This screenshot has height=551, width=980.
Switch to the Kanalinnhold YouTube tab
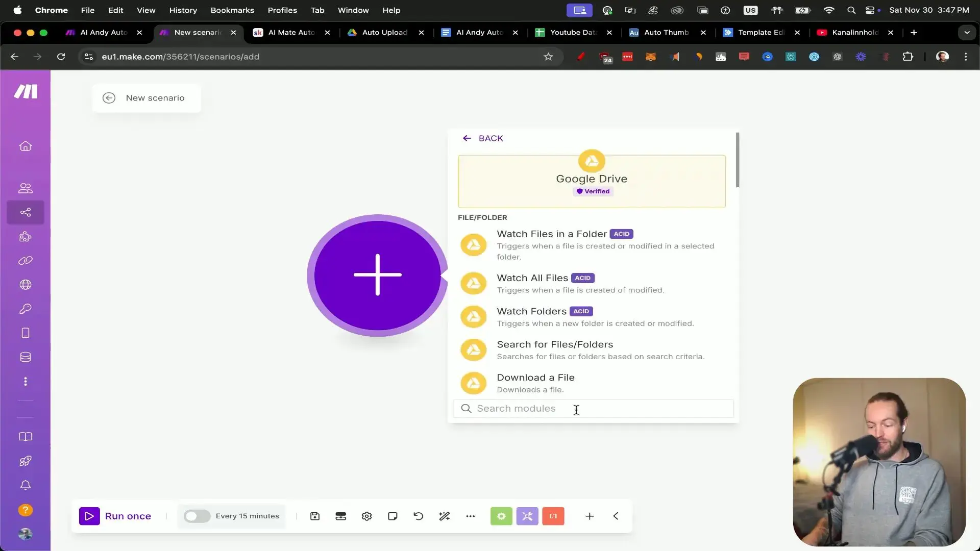tap(855, 33)
